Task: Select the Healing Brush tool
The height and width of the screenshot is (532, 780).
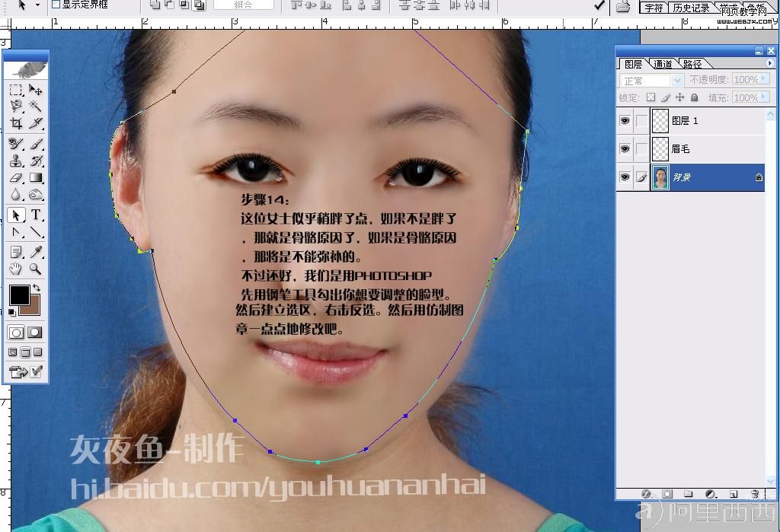Action: pos(16,144)
